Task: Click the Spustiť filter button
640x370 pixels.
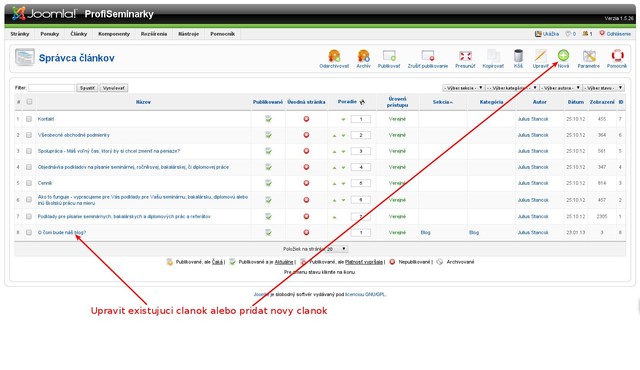Action: [x=87, y=88]
